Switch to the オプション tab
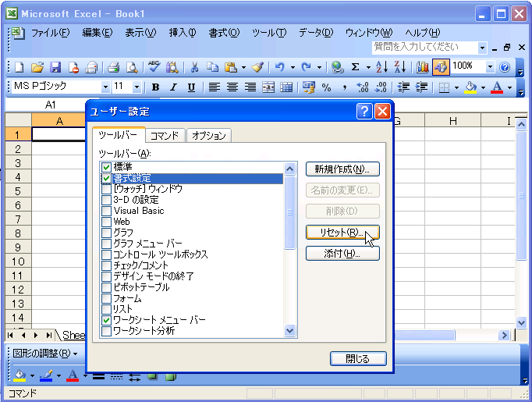 (208, 136)
